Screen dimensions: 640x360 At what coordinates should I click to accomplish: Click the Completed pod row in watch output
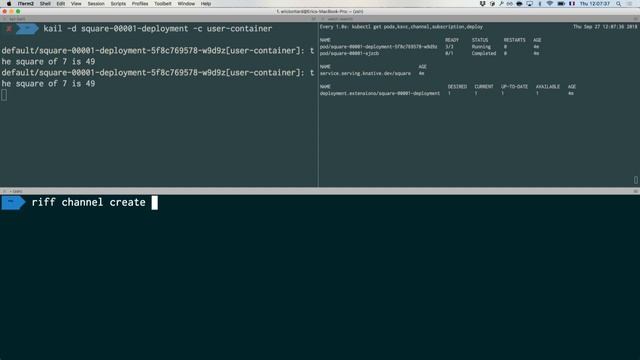click(x=429, y=53)
